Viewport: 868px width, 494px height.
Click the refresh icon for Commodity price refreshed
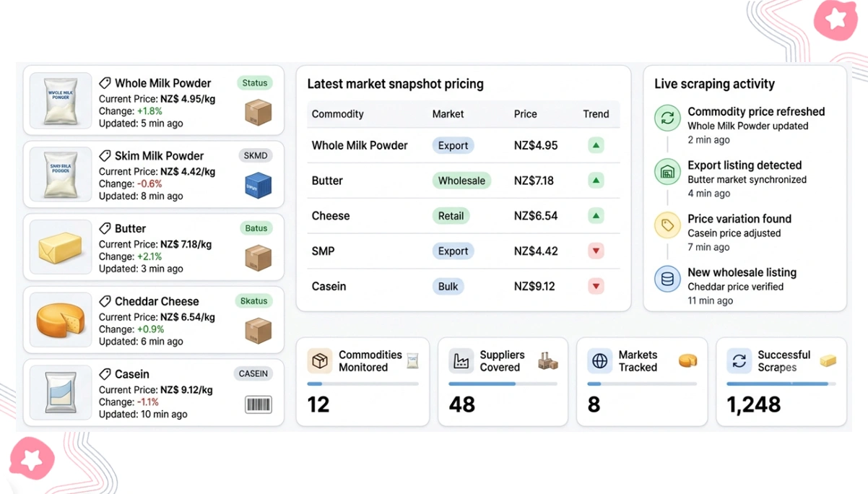[667, 118]
